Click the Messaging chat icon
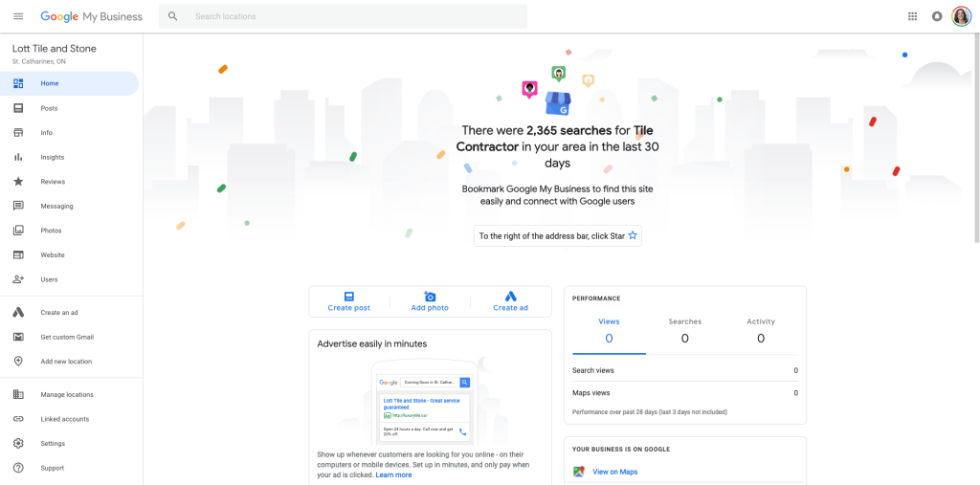 pos(18,206)
